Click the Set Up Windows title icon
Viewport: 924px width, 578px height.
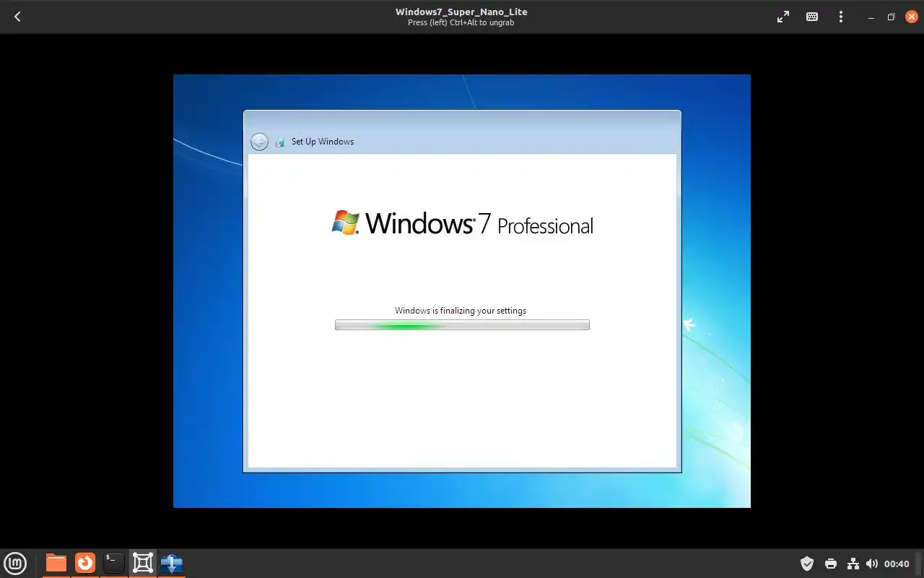(x=280, y=142)
